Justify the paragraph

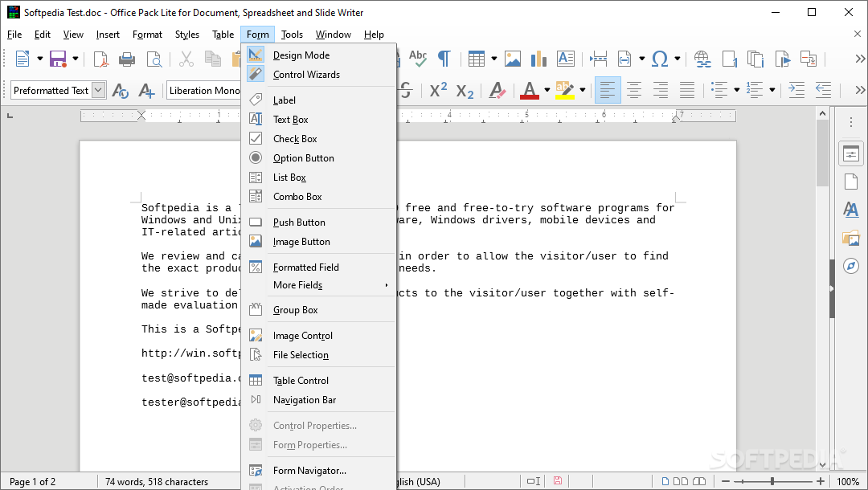pyautogui.click(x=687, y=90)
